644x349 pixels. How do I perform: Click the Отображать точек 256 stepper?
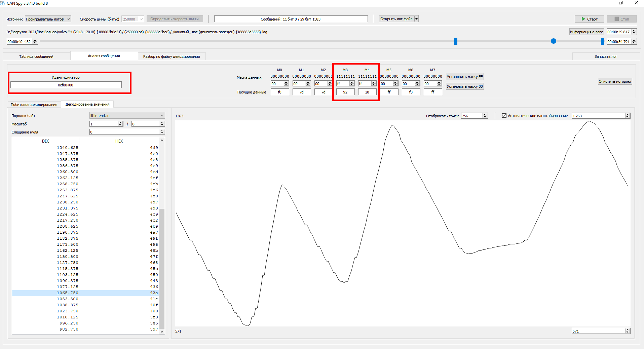point(474,116)
